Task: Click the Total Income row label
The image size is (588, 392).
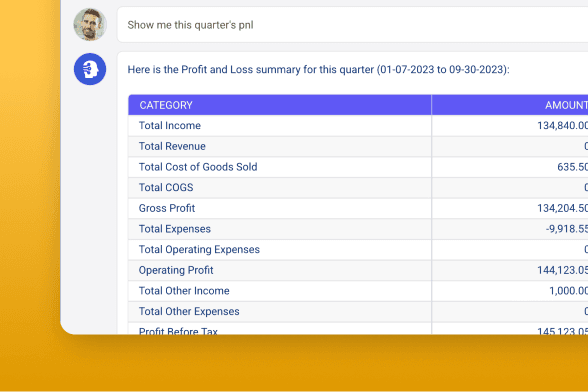Action: [170, 126]
